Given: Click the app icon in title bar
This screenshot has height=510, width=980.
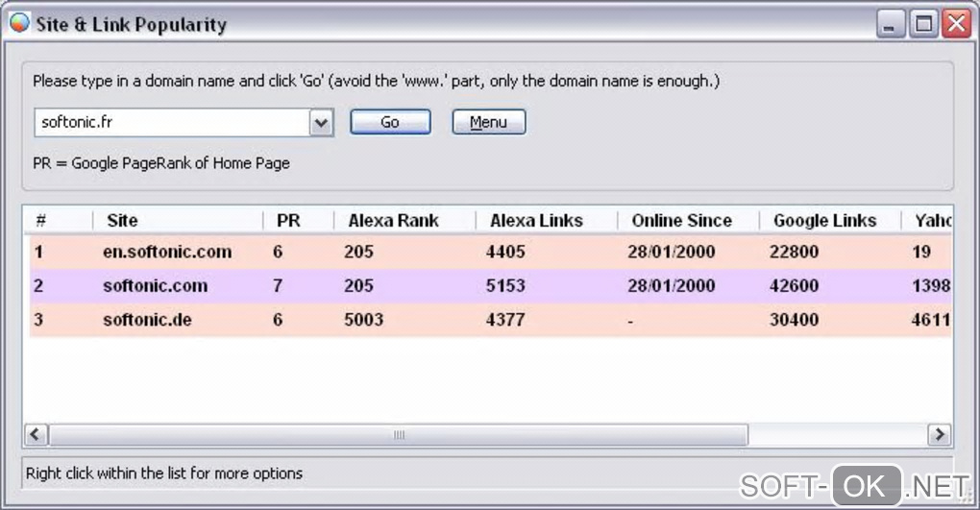Looking at the screenshot, I should pos(19,22).
